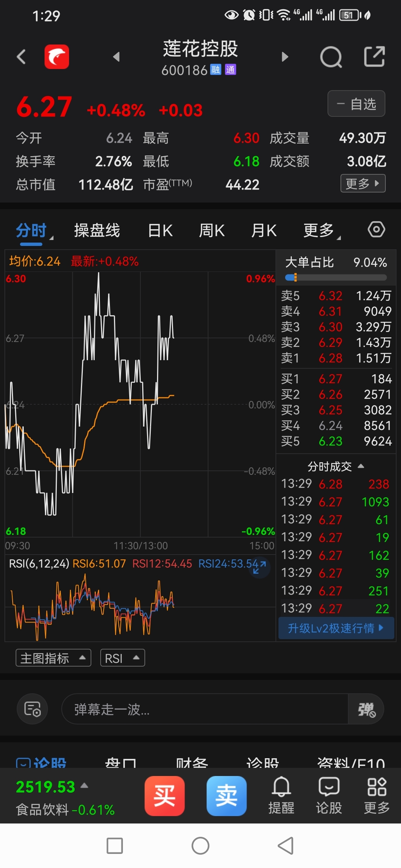The width and height of the screenshot is (401, 868).
Task: Tap the RSI indicator sub-chart
Action: (x=140, y=606)
